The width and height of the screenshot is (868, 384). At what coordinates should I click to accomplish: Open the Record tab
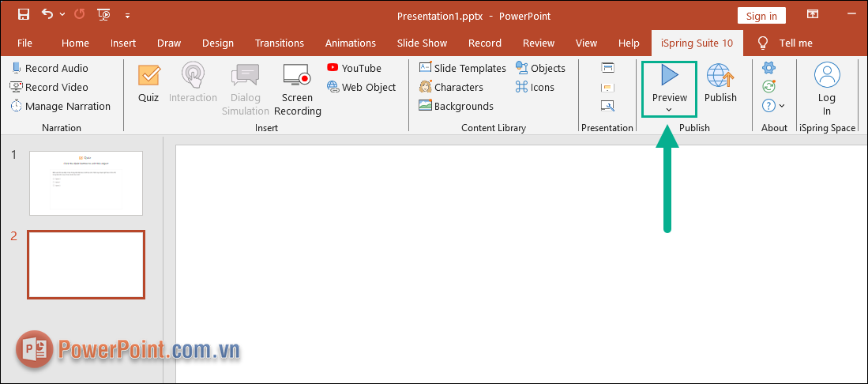tap(484, 43)
